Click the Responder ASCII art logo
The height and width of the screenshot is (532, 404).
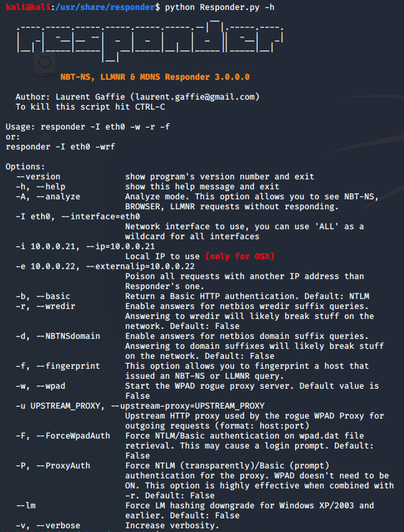(x=150, y=40)
